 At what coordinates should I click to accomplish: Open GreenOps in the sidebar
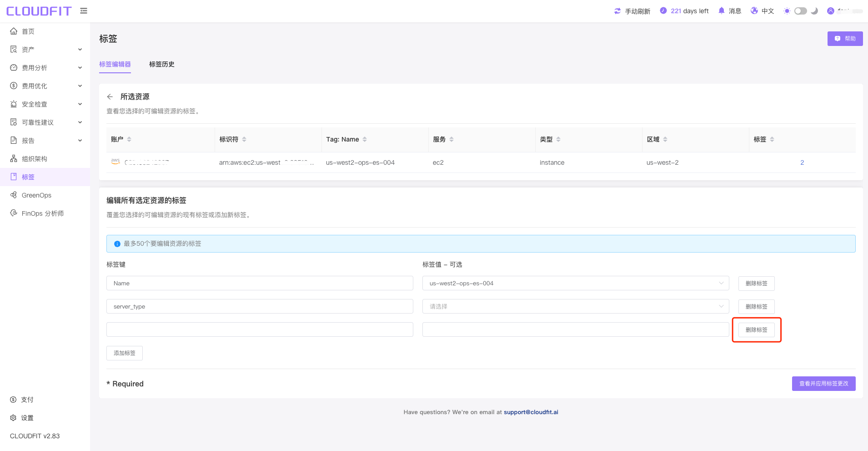click(45, 195)
